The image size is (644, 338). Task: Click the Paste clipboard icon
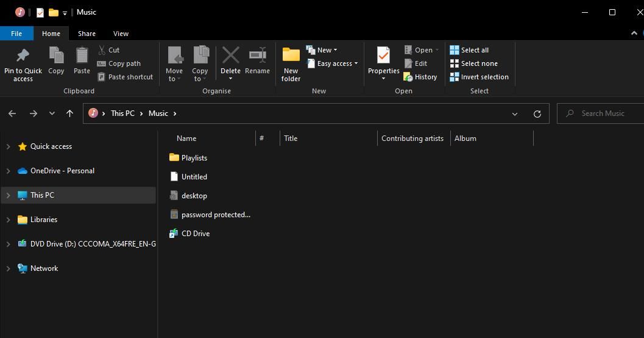click(x=82, y=56)
